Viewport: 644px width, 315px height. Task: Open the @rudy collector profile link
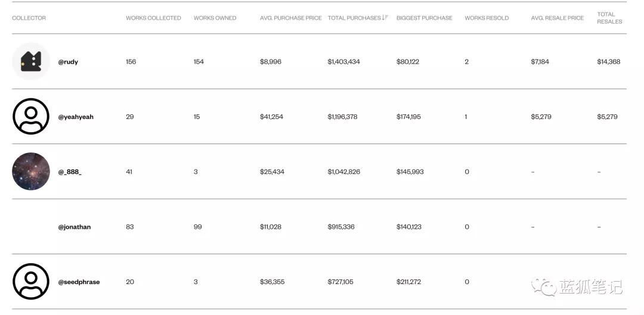(x=68, y=62)
